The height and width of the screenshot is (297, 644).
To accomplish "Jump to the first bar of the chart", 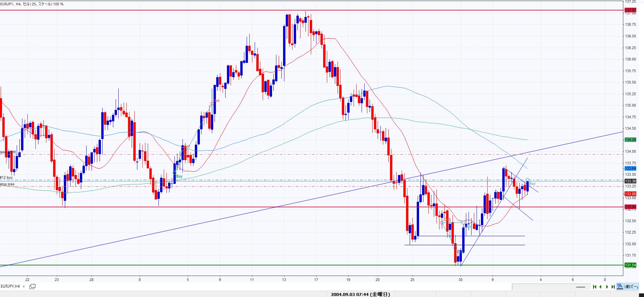I will tap(595, 287).
